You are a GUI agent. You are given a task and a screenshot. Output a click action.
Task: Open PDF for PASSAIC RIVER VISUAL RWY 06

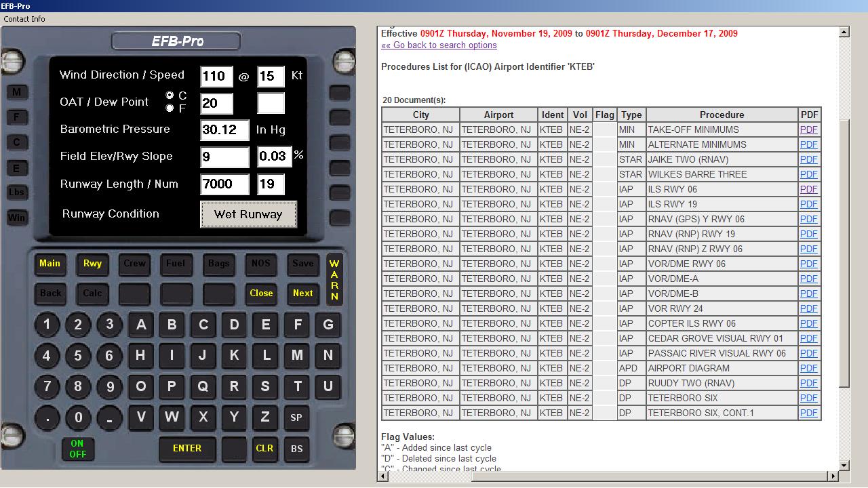point(808,353)
